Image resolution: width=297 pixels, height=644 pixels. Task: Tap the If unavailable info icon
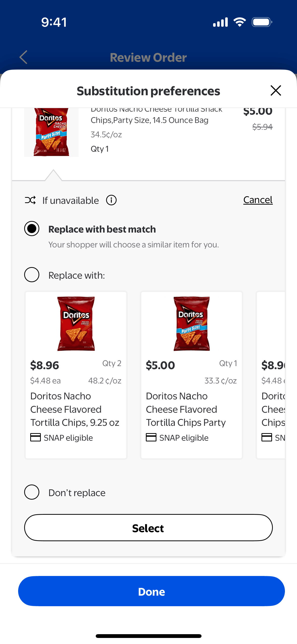(x=111, y=200)
